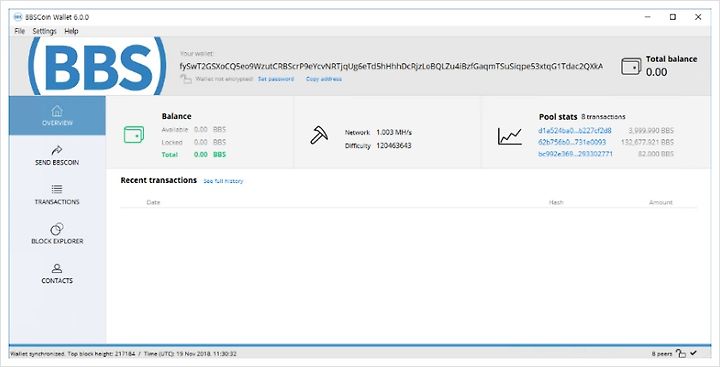Click the Send BBSCoin arrow icon
720x367 pixels.
coord(57,150)
